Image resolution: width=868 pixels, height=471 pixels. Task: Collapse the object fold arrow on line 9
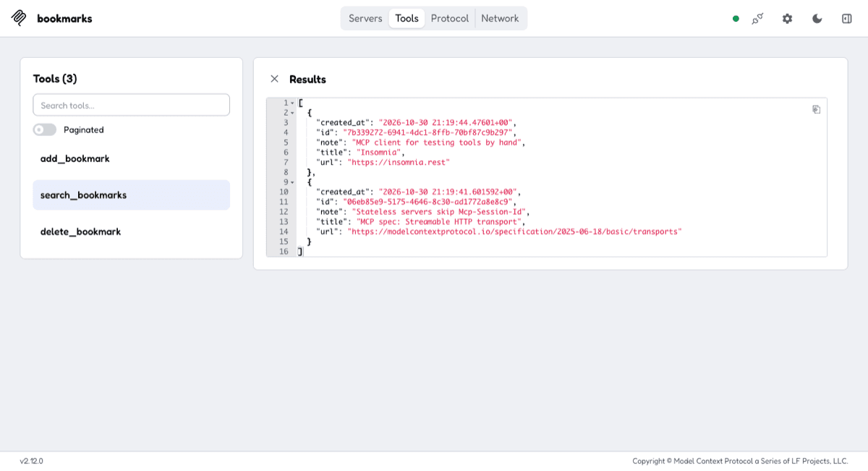click(x=292, y=182)
